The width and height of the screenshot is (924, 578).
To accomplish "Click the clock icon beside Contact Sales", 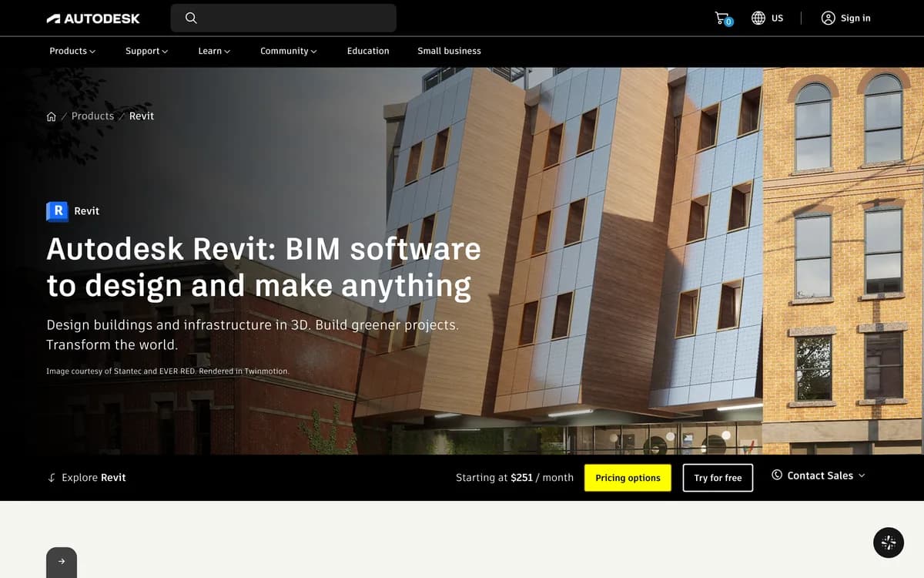I will (x=777, y=476).
